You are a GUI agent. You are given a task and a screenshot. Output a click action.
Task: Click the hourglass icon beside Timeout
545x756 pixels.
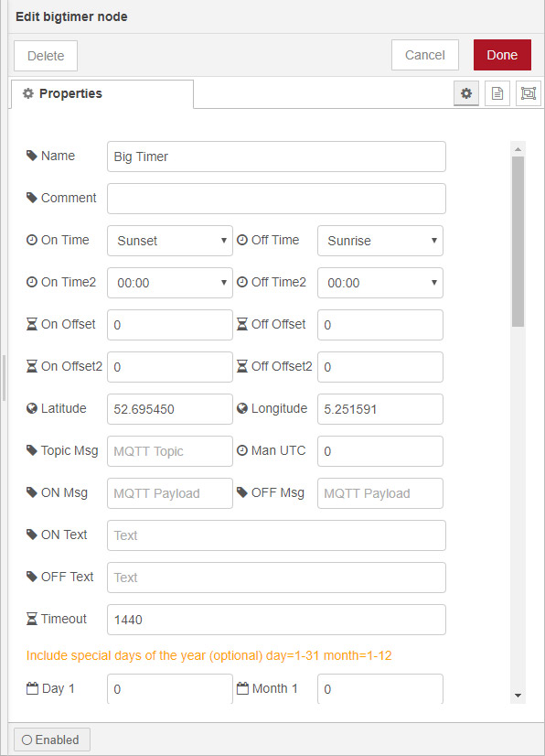(32, 619)
